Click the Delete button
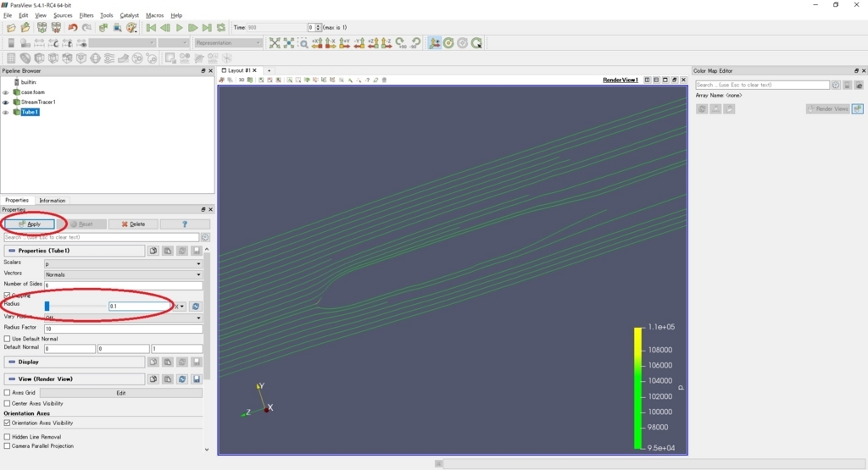Image resolution: width=868 pixels, height=470 pixels. (133, 224)
